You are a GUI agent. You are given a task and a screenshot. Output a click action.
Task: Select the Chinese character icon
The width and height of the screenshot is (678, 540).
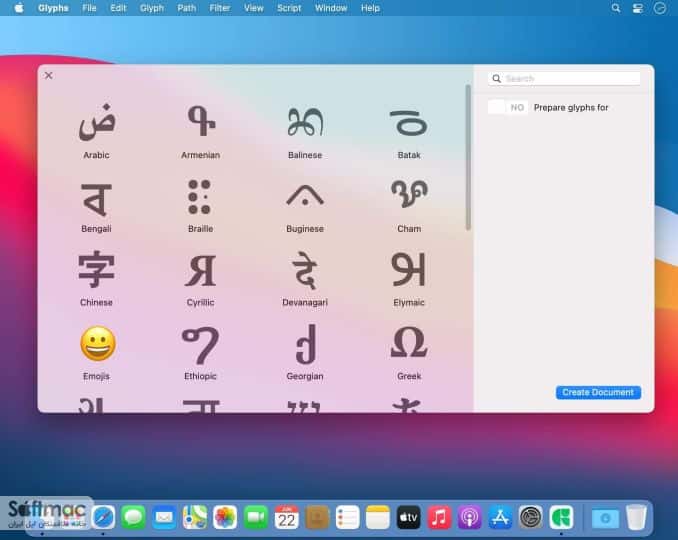[x=96, y=269]
